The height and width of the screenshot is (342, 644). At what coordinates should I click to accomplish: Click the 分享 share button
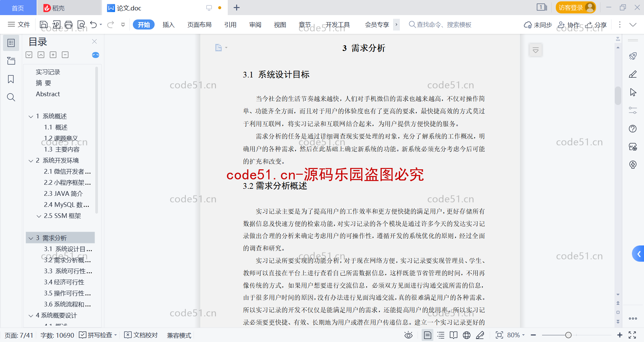coord(596,25)
